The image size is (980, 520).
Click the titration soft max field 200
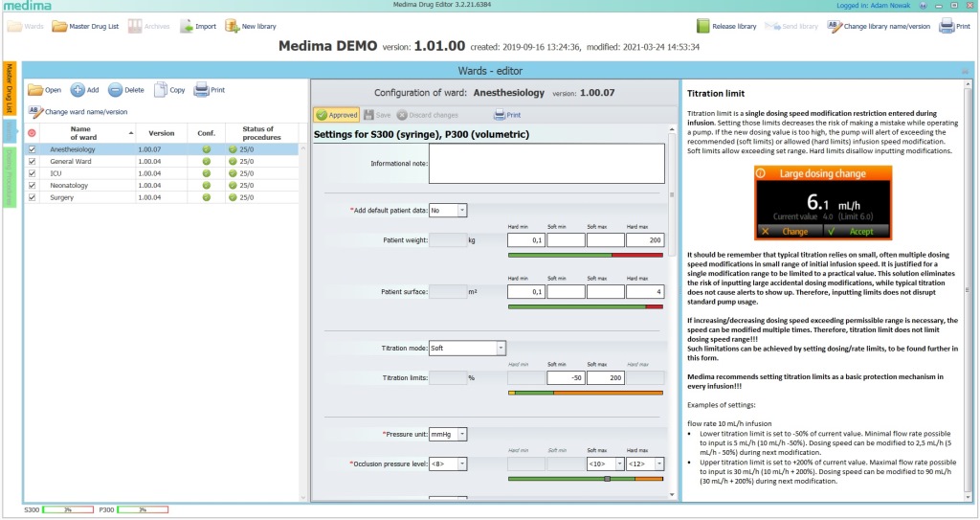click(606, 378)
